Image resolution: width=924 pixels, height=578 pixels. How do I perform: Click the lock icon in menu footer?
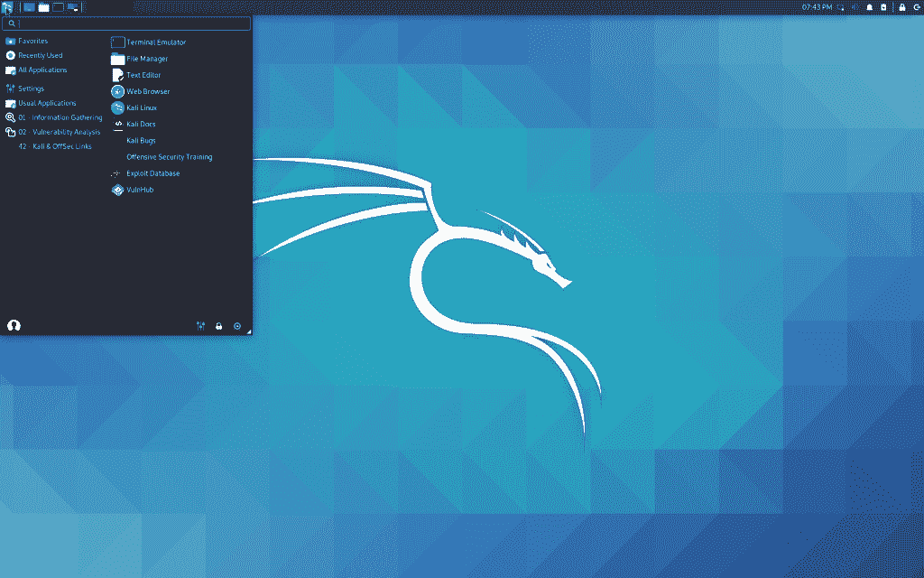click(x=219, y=326)
